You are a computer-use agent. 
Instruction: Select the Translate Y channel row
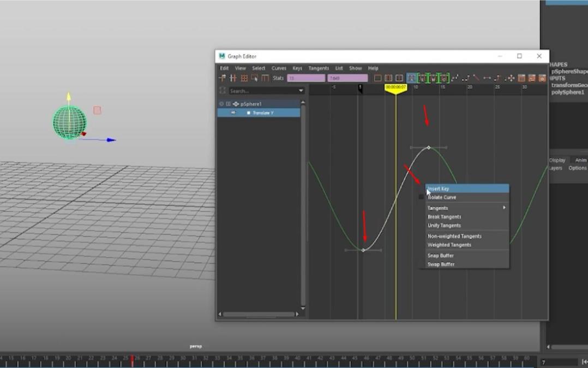[259, 112]
